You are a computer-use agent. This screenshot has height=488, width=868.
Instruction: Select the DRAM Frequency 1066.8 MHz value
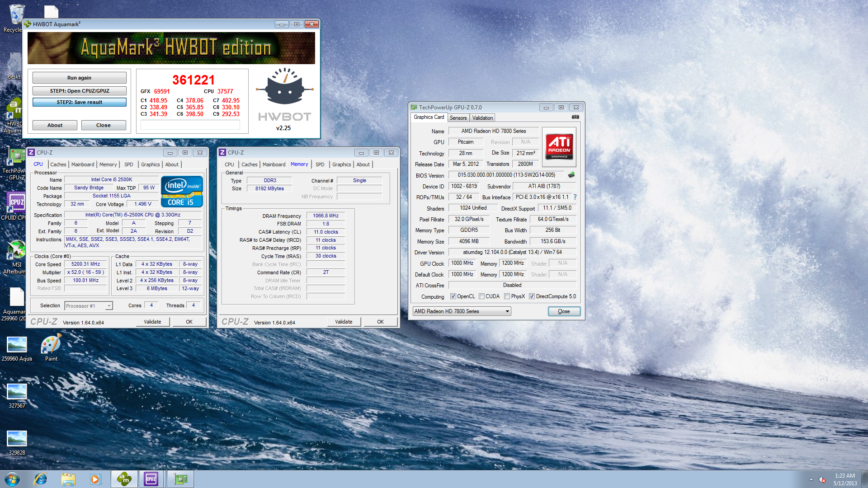coord(325,216)
